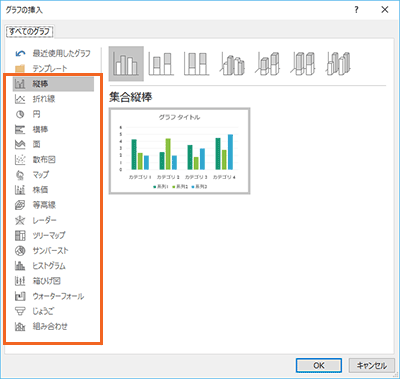Pick the 100% stacked column chart icon
The image size is (400, 379).
pyautogui.click(x=196, y=64)
